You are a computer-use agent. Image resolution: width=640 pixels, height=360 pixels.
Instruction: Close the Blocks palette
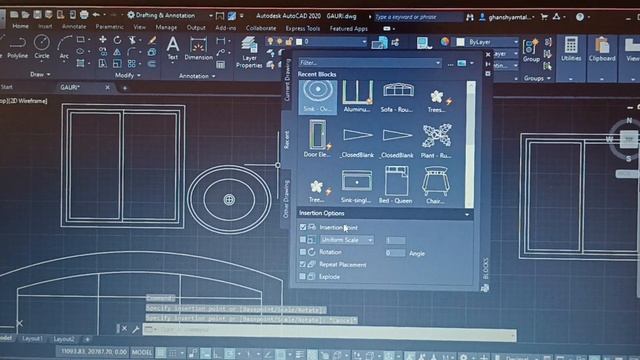[x=488, y=54]
